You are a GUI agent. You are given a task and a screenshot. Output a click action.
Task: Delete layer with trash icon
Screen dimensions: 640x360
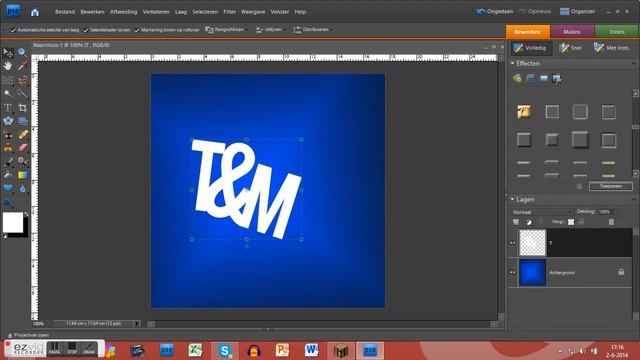[611, 222]
